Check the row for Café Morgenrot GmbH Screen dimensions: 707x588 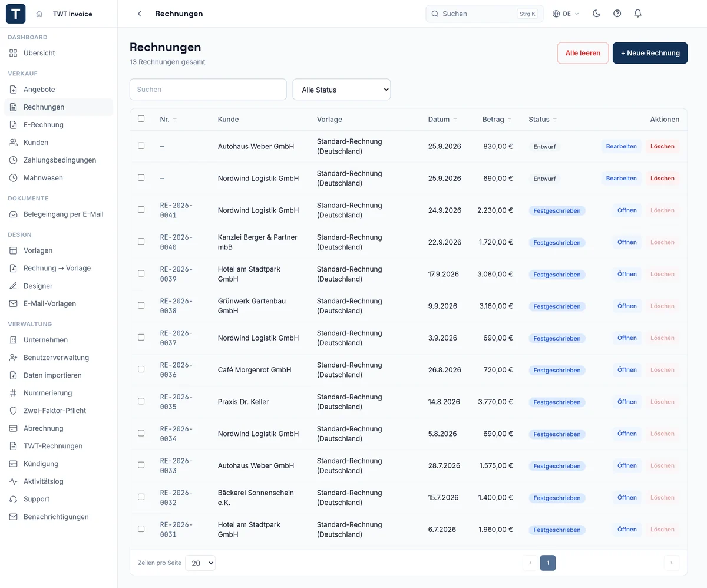tap(141, 369)
